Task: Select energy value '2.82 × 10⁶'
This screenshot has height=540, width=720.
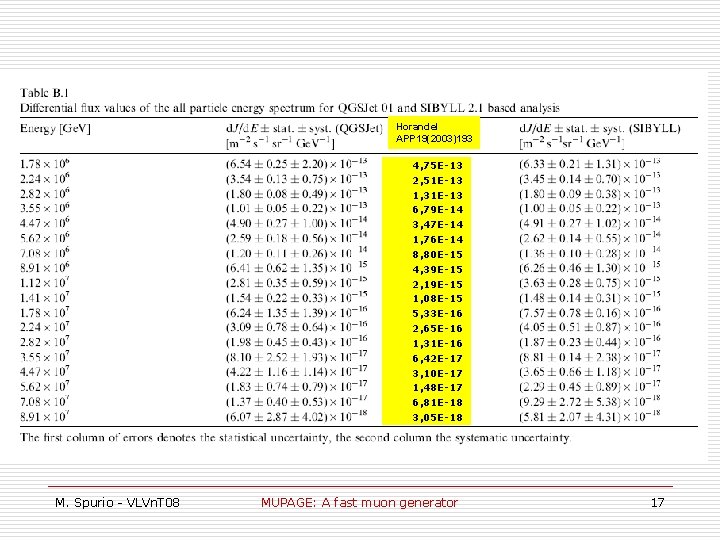Action: [45, 193]
